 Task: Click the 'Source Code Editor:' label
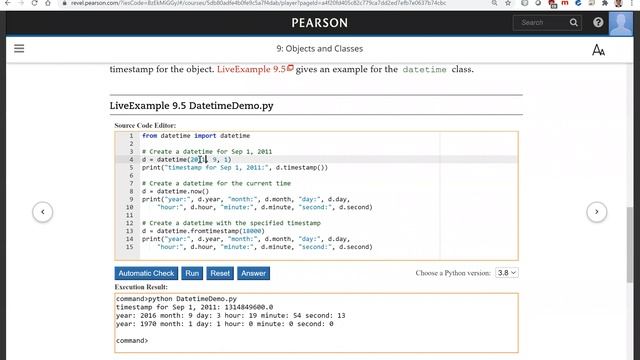(145, 125)
